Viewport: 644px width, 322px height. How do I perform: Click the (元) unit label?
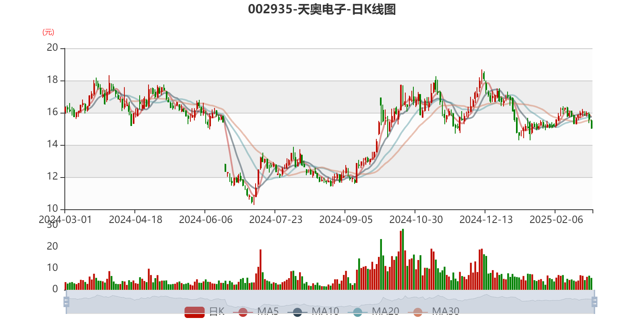pyautogui.click(x=48, y=32)
